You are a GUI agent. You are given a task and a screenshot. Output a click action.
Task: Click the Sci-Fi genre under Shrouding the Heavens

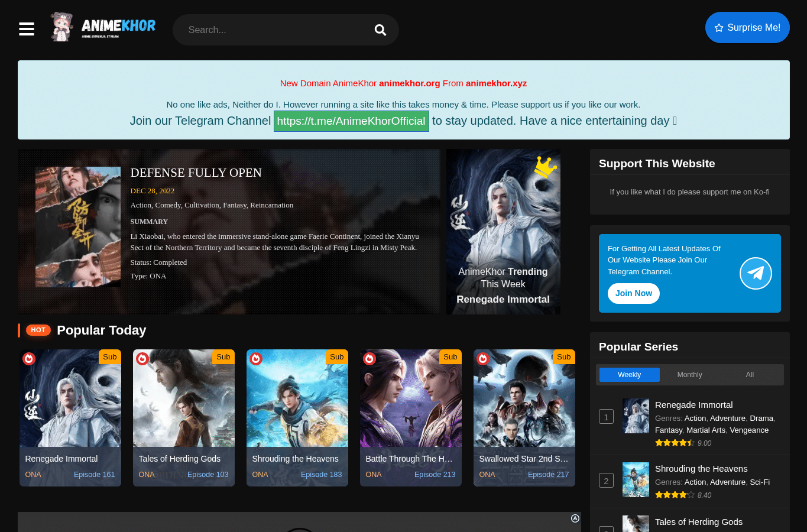760,482
